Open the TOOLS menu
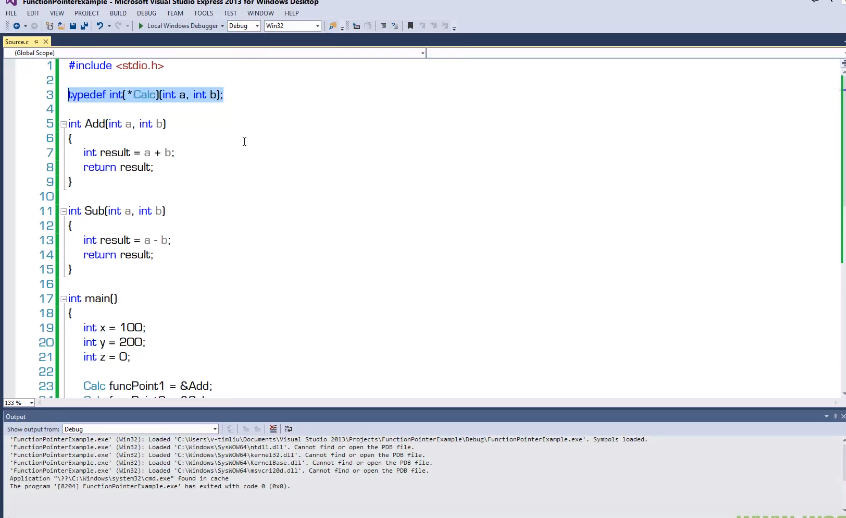This screenshot has height=518, width=846. pyautogui.click(x=203, y=13)
